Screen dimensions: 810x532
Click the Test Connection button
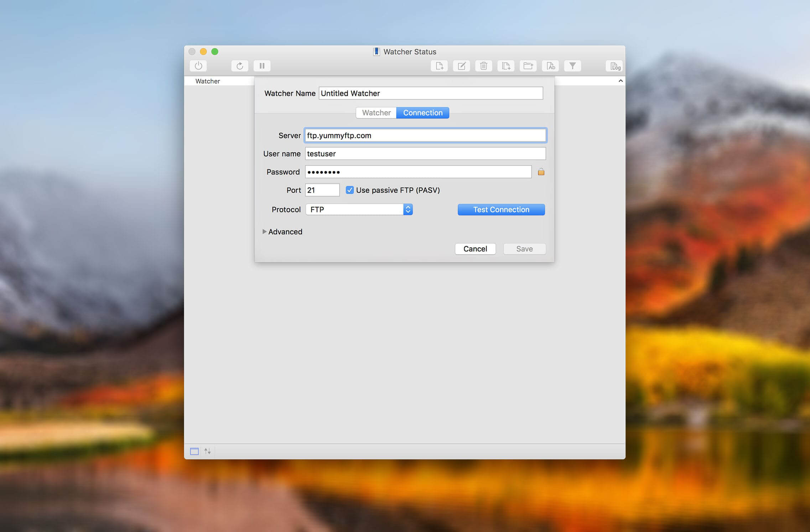point(501,210)
